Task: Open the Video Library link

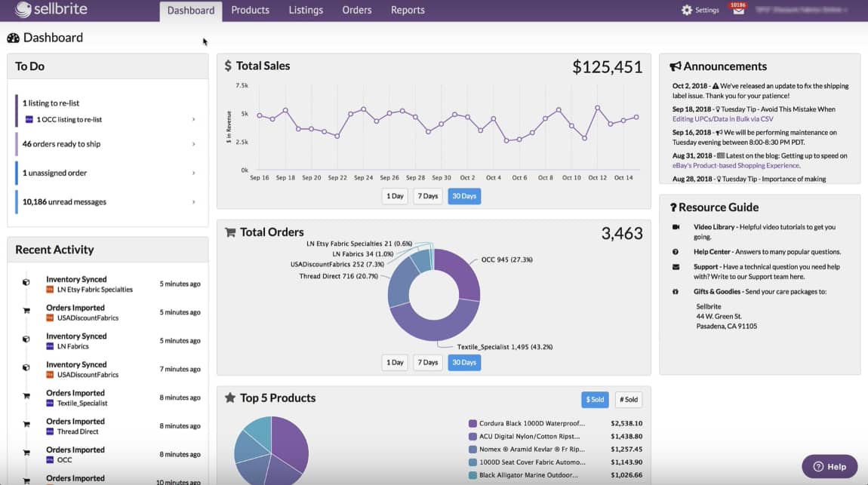Action: click(x=713, y=227)
